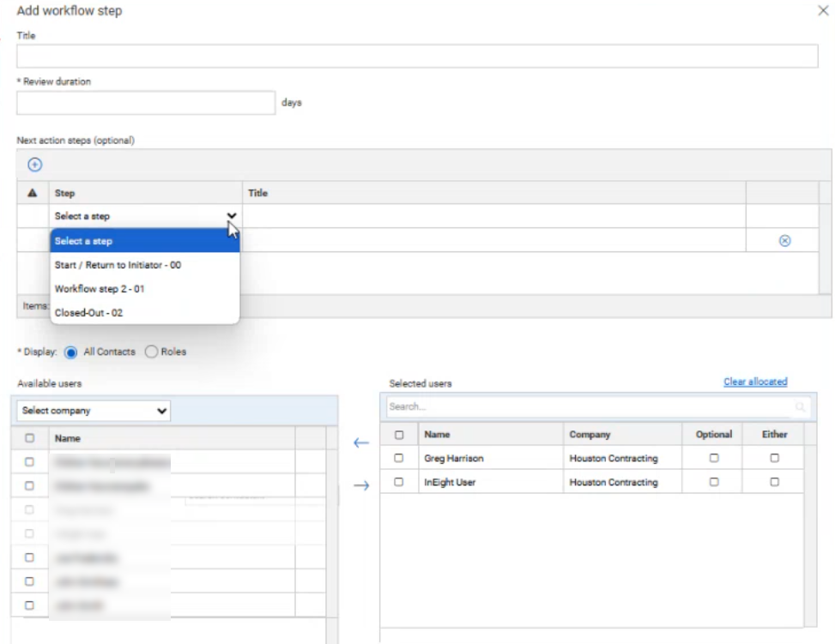Screen dimensions: 835x644
Task: Move selected users left with arrow
Action: [361, 442]
